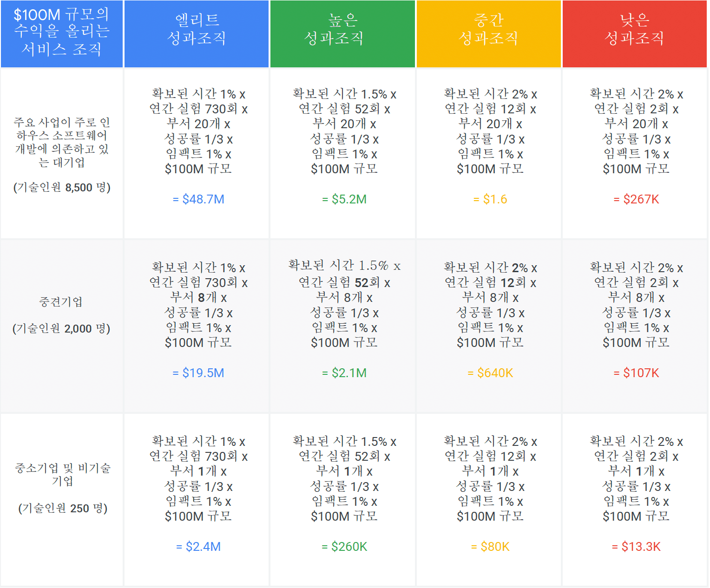Click the '(기술인원 8,500 명)' text
Viewport: 710px width, 588px height.
[x=62, y=188]
